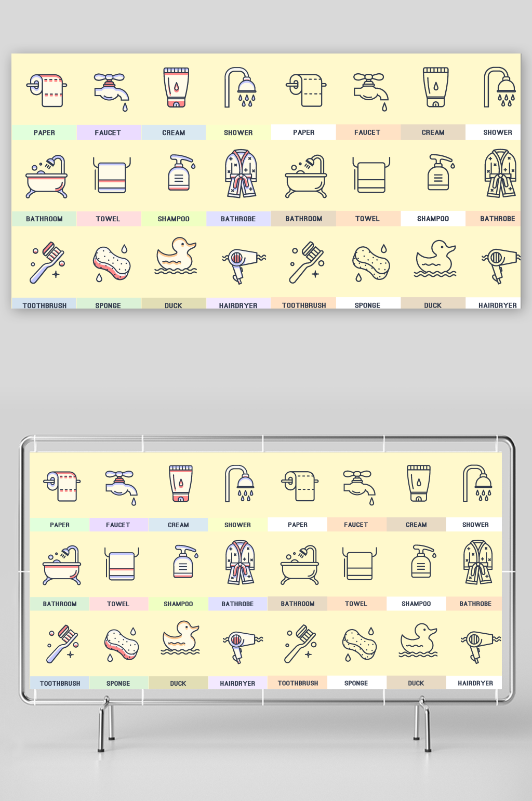Select the colored bathrobe icon on the stand mockup
The height and width of the screenshot is (801, 532).
pos(240,563)
